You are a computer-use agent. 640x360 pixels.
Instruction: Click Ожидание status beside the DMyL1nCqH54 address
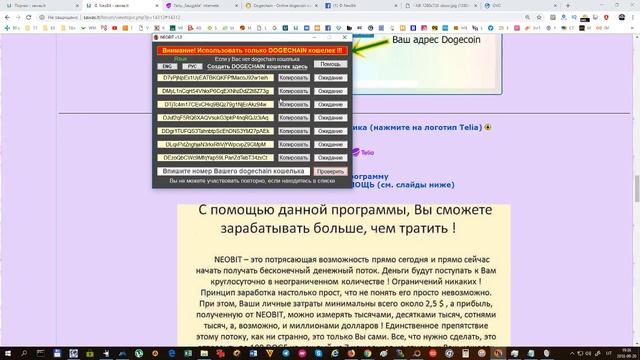[x=331, y=91]
